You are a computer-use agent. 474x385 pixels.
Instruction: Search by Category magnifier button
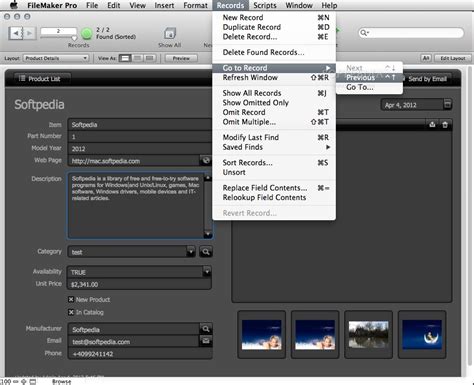tap(206, 252)
